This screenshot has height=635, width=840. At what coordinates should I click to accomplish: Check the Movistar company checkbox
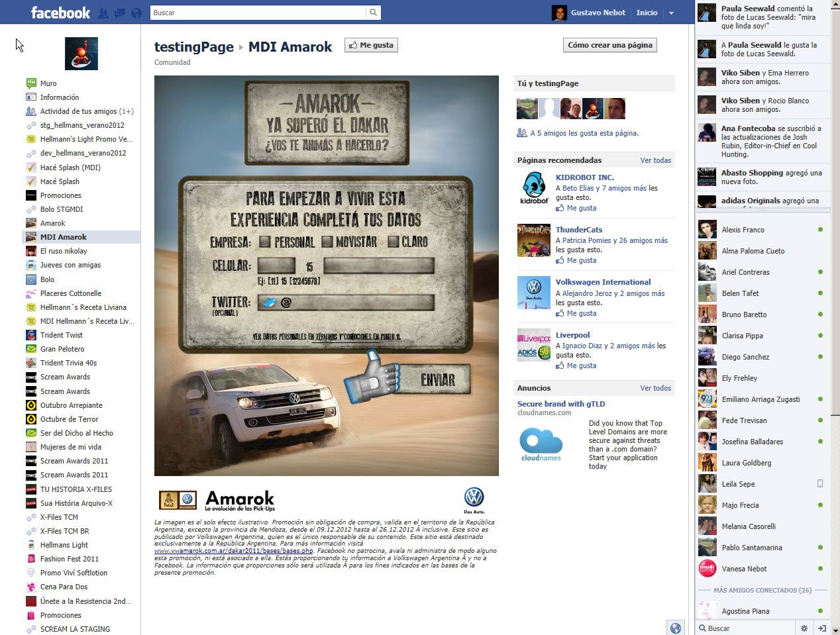point(327,241)
